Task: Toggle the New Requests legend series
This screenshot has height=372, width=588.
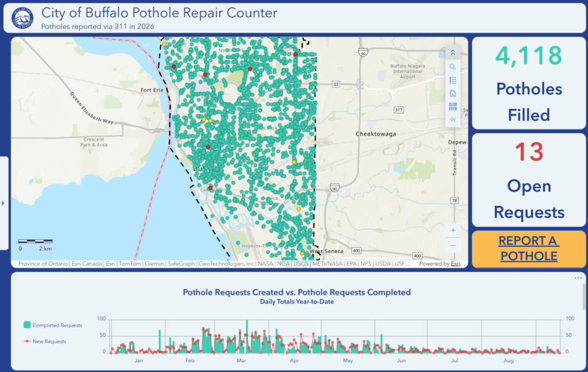Action: [45, 341]
